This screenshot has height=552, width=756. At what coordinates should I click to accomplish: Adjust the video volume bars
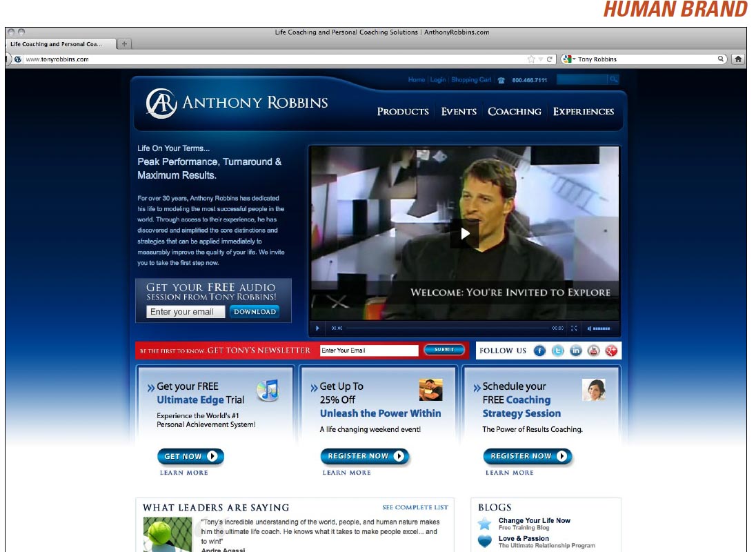601,328
